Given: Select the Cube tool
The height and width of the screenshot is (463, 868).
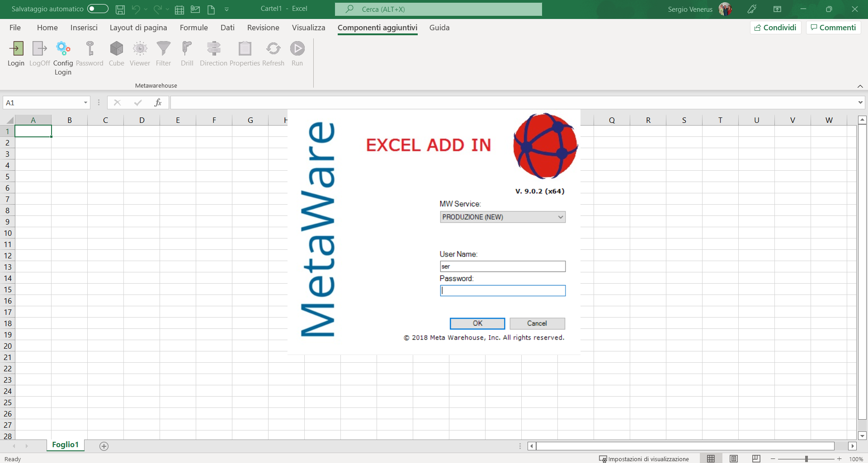Looking at the screenshot, I should pos(116,48).
